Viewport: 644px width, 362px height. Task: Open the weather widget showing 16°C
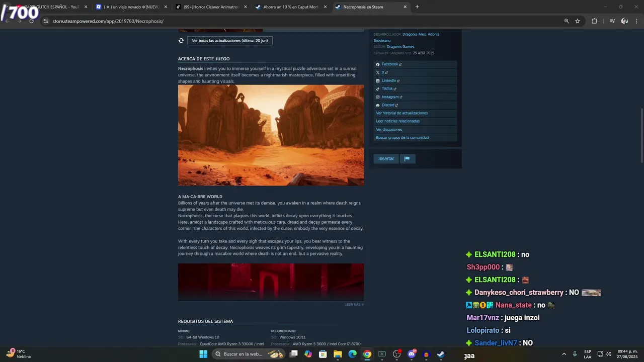pyautogui.click(x=19, y=354)
